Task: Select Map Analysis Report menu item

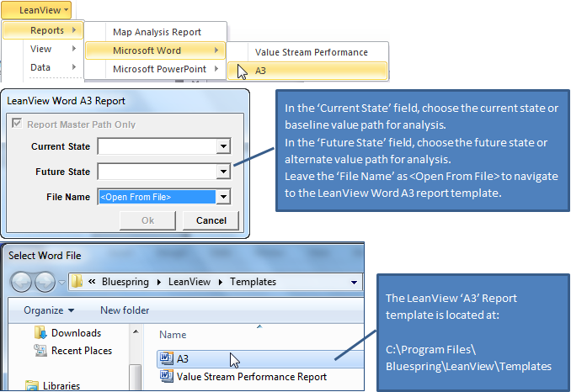Action: 157,32
